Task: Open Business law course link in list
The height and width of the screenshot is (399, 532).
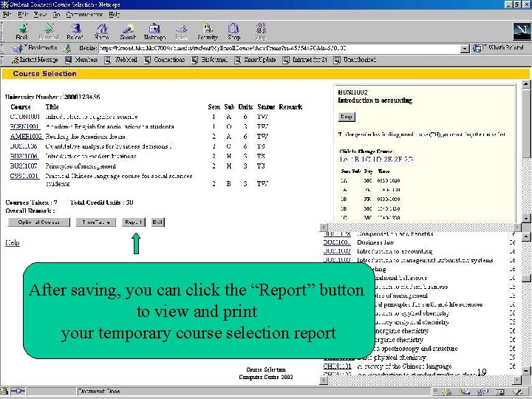Action: [337, 242]
